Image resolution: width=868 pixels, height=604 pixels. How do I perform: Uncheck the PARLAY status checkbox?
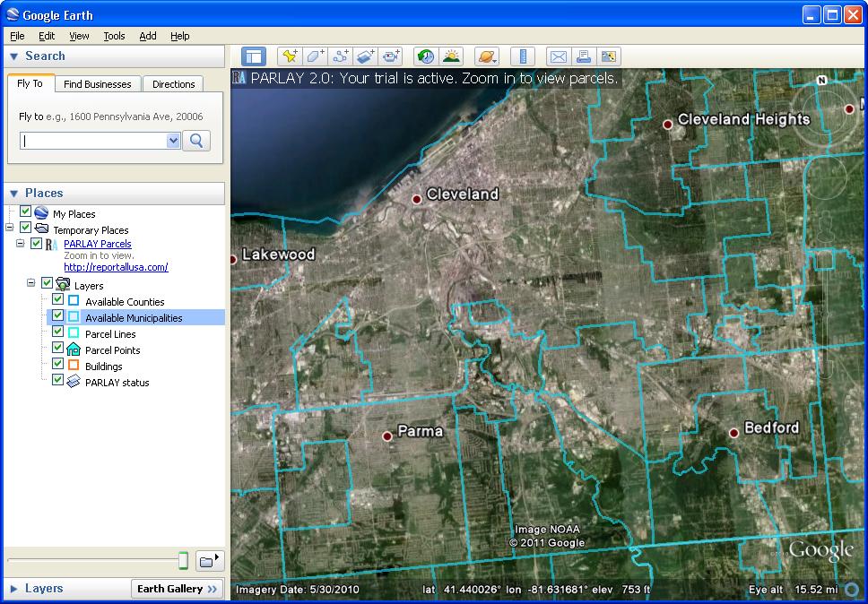click(57, 379)
